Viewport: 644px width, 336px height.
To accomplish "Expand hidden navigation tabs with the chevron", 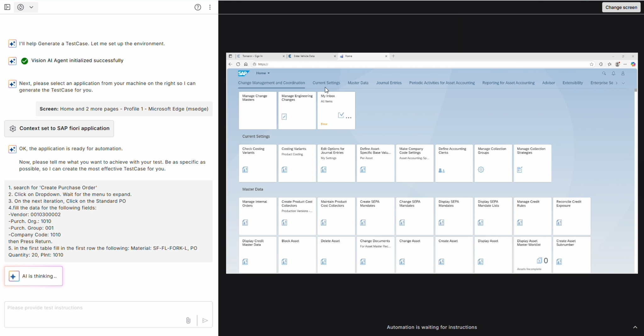I will 624,83.
